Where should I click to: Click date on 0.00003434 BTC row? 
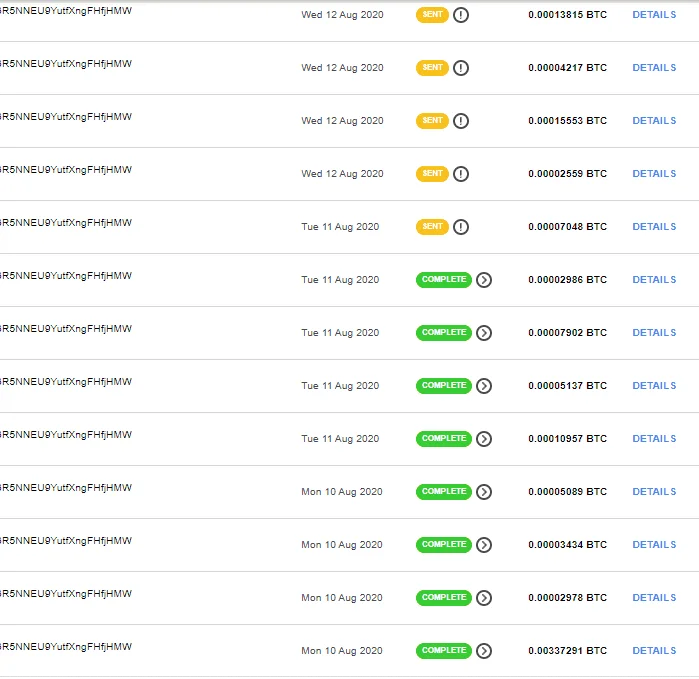(342, 545)
